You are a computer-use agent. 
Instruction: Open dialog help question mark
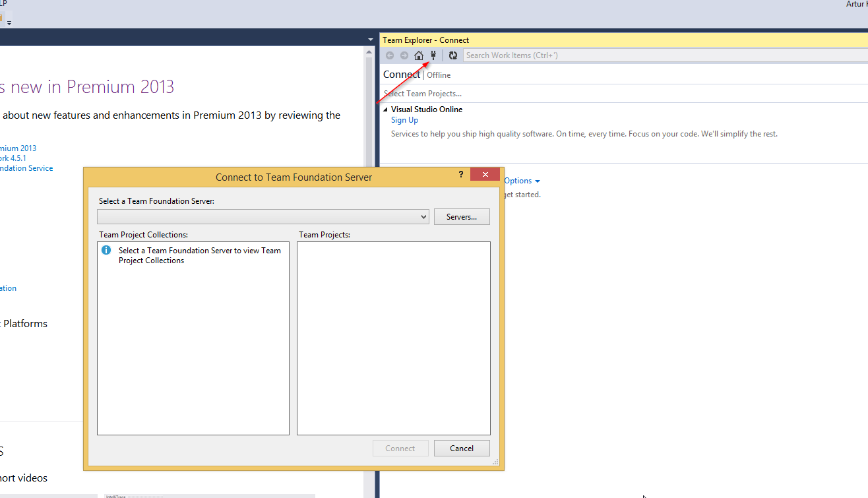pyautogui.click(x=461, y=175)
